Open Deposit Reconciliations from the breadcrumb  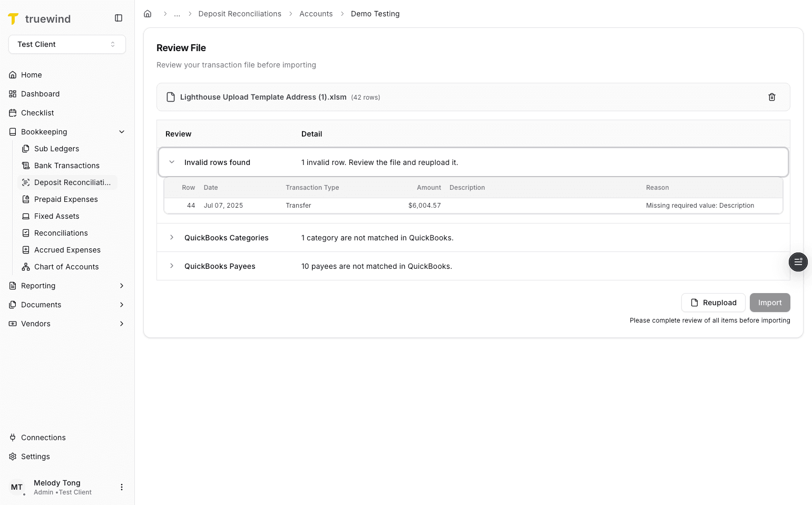240,14
